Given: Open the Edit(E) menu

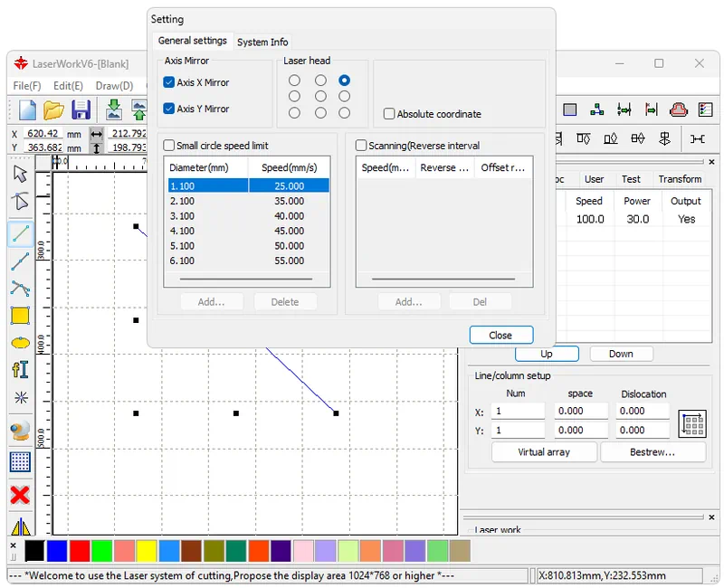Looking at the screenshot, I should (x=68, y=86).
